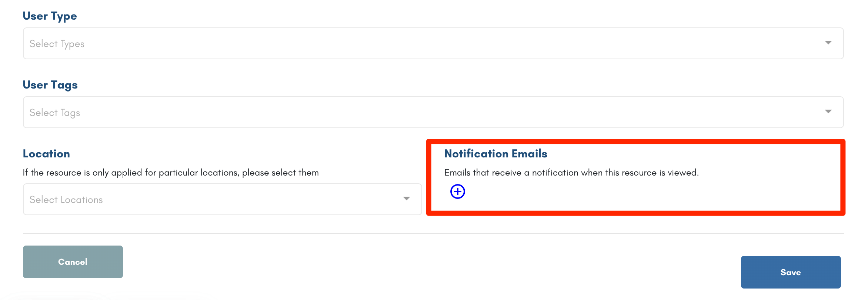Click the Cancel button
This screenshot has height=300, width=868.
click(x=73, y=262)
